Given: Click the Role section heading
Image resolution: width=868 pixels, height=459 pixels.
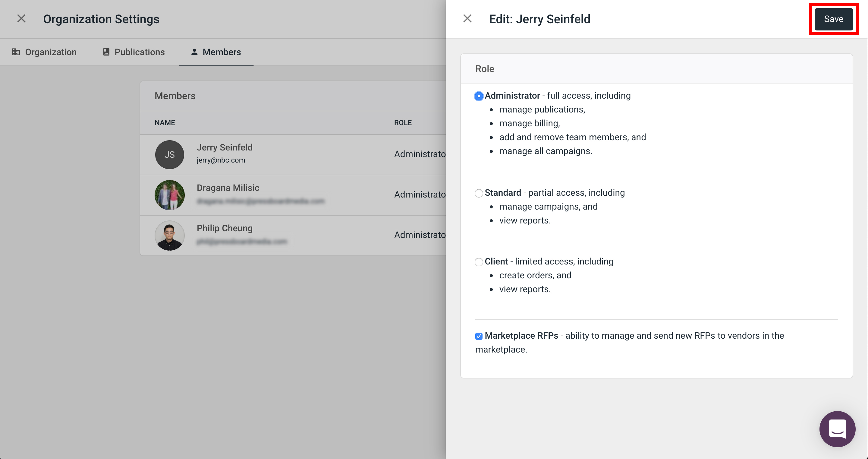Looking at the screenshot, I should coord(485,68).
